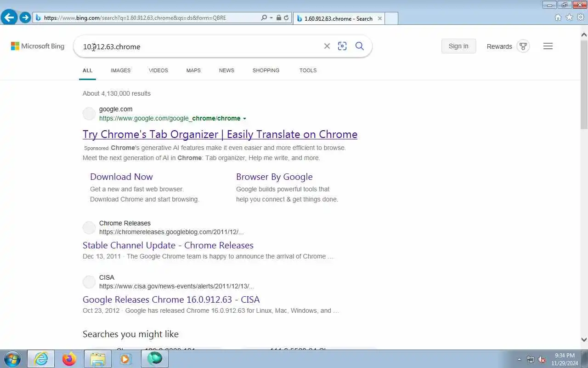Submit search with the magnifier icon
This screenshot has width=588, height=368.
click(x=360, y=46)
